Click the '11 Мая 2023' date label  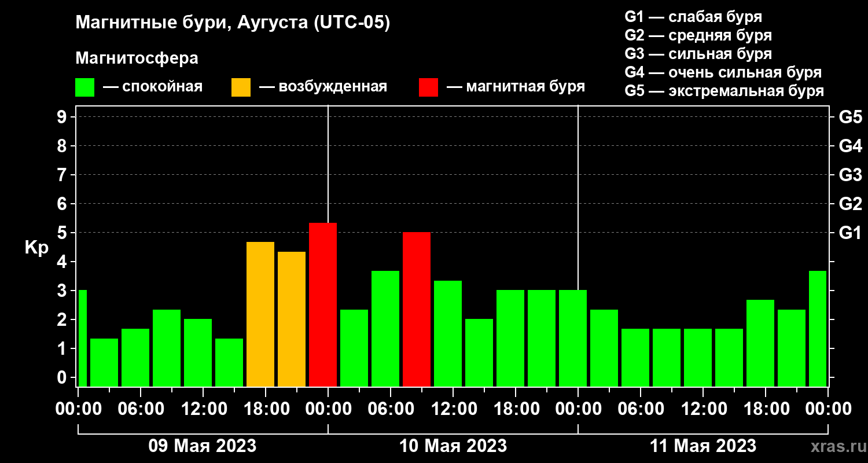[703, 446]
